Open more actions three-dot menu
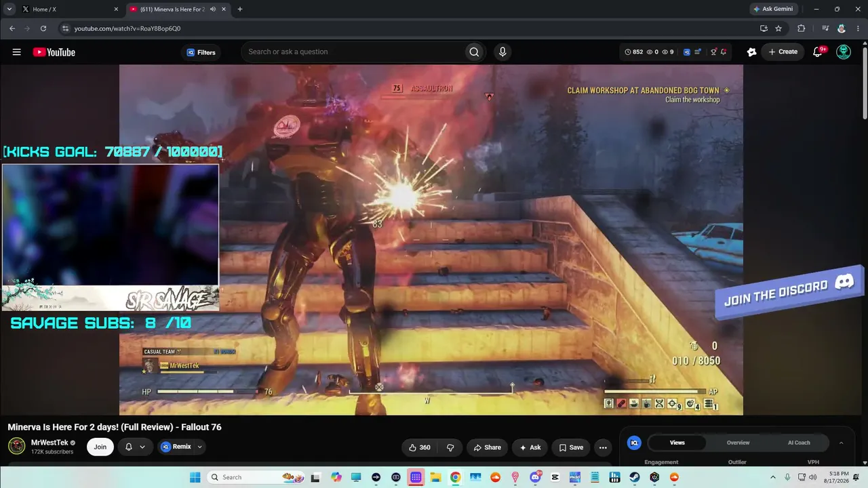The width and height of the screenshot is (868, 488). coord(603,447)
